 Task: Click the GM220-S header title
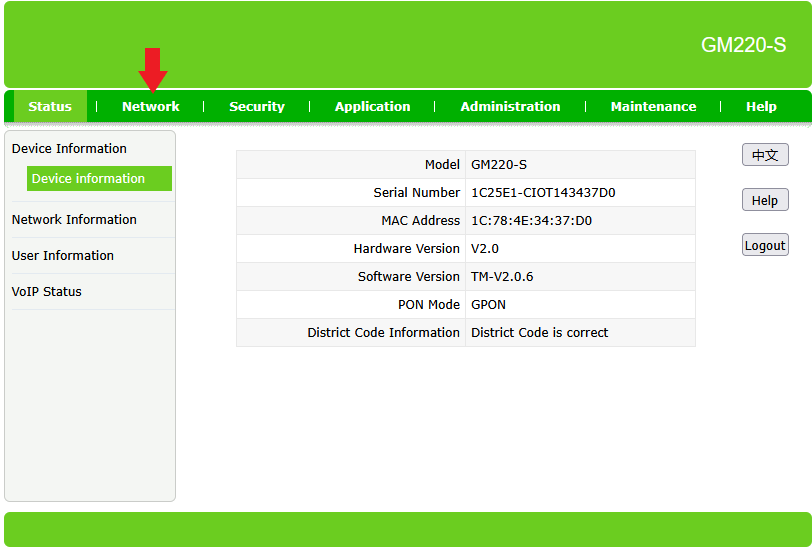[743, 45]
